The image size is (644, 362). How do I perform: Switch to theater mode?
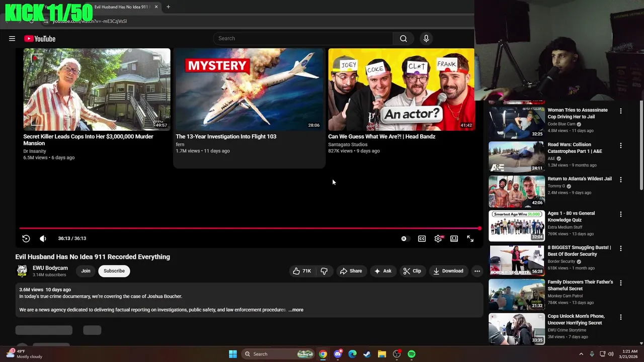(x=454, y=239)
